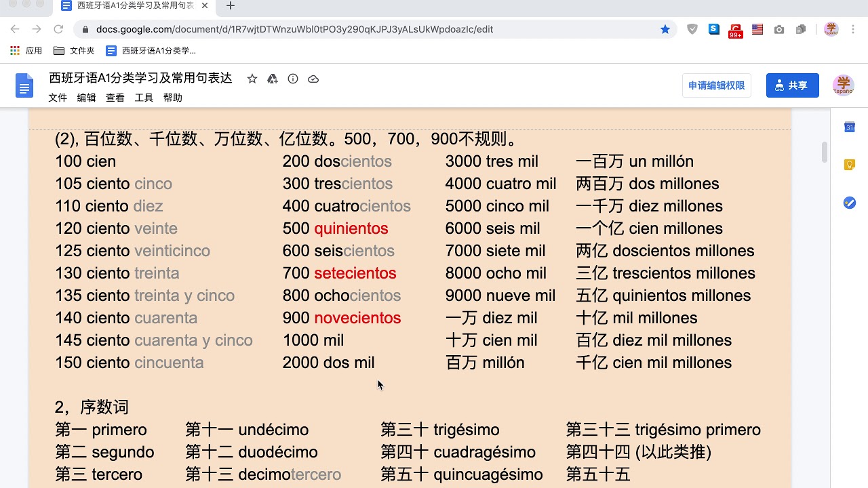
Task: Open the document info icon
Action: 293,79
